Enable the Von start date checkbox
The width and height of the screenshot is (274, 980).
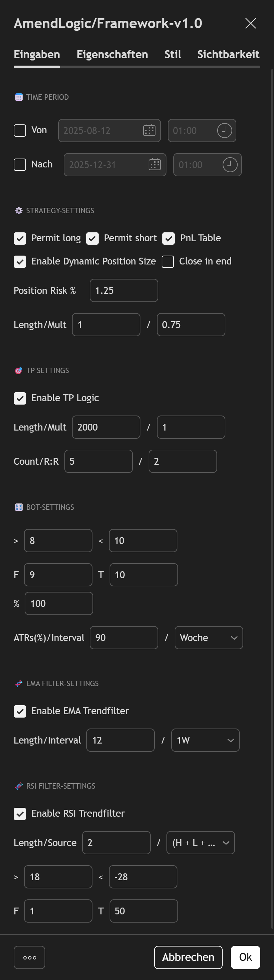click(20, 131)
